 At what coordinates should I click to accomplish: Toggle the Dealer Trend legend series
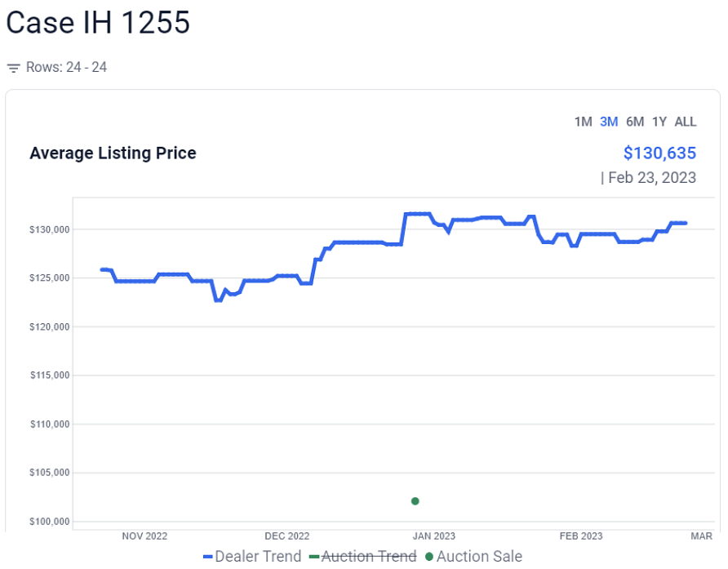[252, 556]
